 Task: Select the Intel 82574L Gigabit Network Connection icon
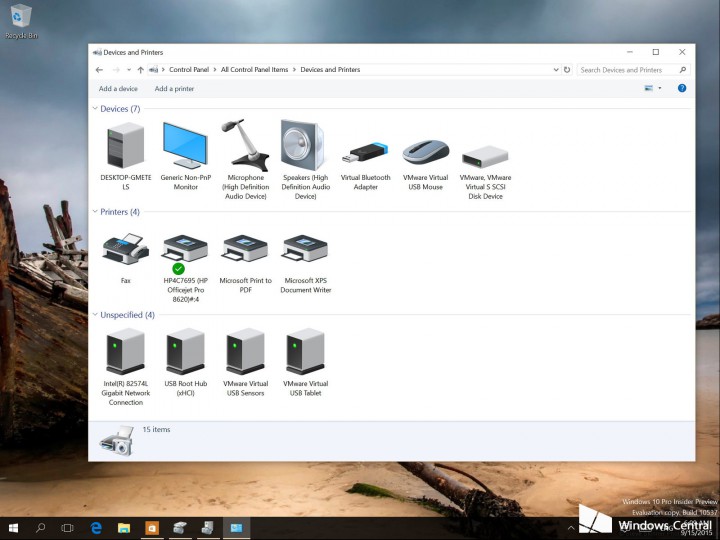pyautogui.click(x=125, y=351)
